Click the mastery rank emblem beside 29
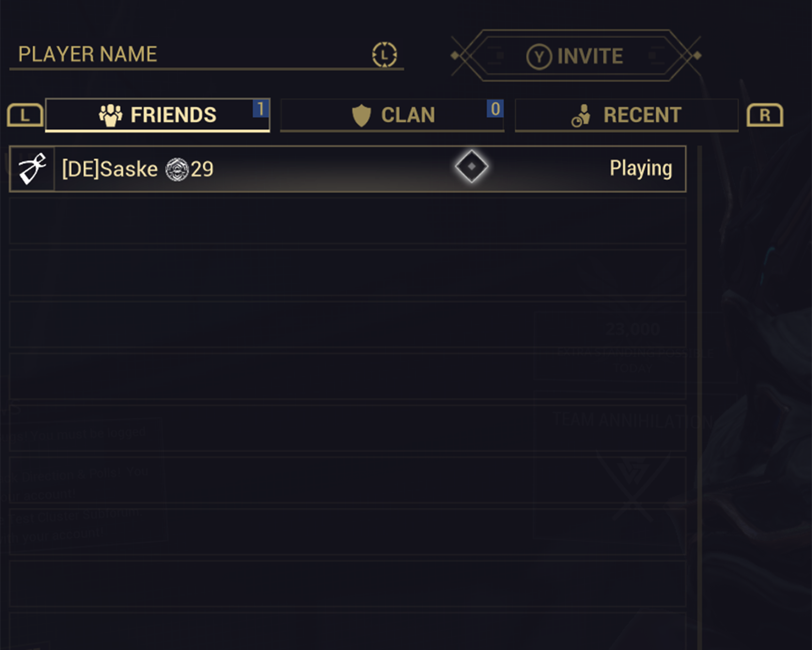This screenshot has width=812, height=650. 177,169
